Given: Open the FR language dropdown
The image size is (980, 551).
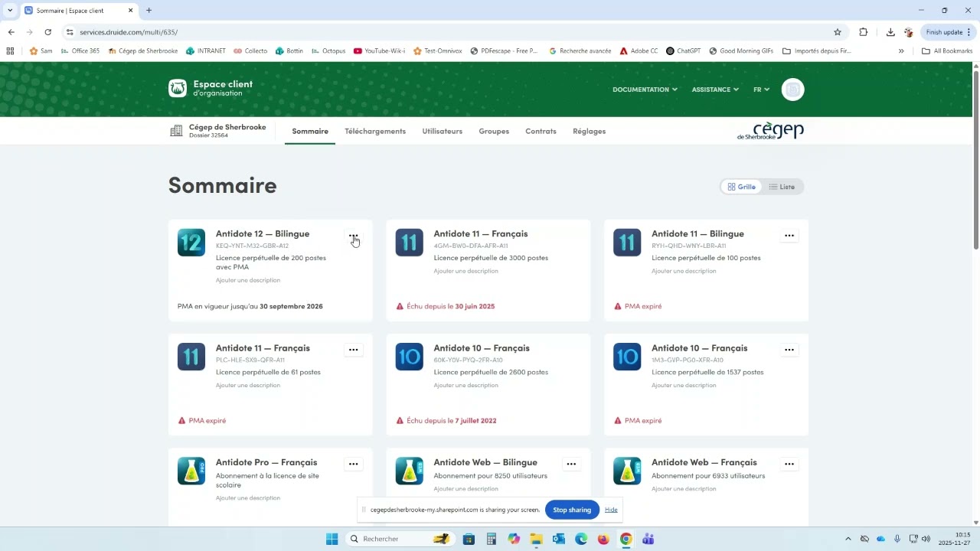Looking at the screenshot, I should tap(761, 90).
